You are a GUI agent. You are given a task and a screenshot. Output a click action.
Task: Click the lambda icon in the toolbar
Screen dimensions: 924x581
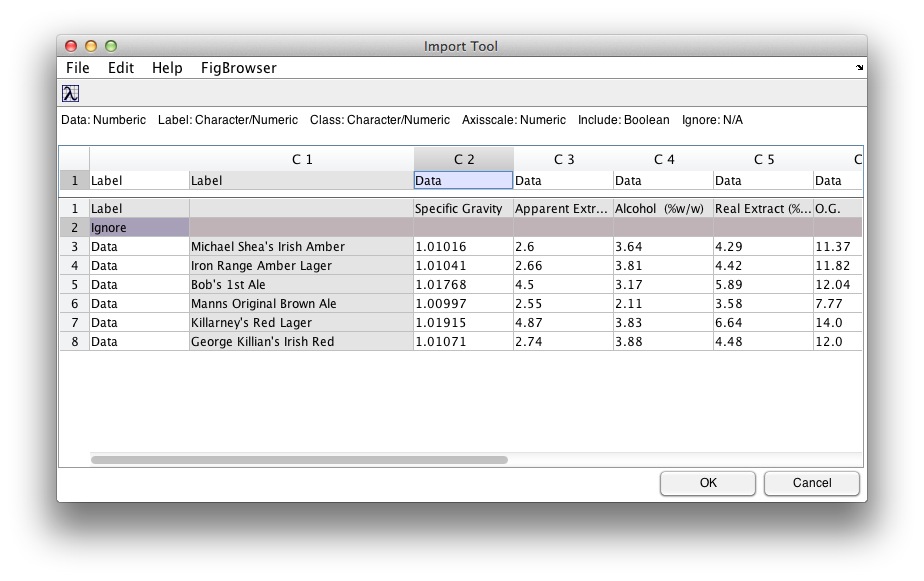(70, 93)
